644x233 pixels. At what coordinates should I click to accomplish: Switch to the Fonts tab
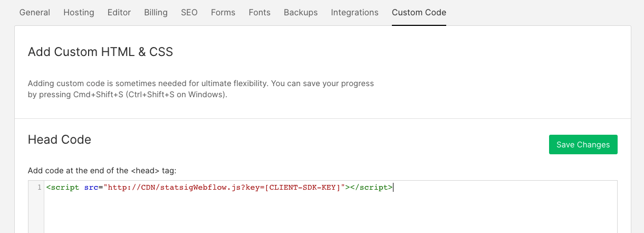point(259,12)
